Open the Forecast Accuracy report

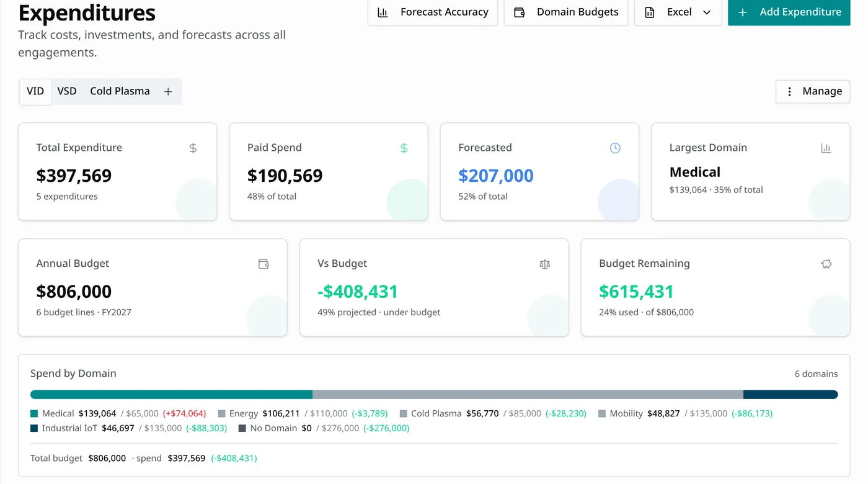coord(433,12)
